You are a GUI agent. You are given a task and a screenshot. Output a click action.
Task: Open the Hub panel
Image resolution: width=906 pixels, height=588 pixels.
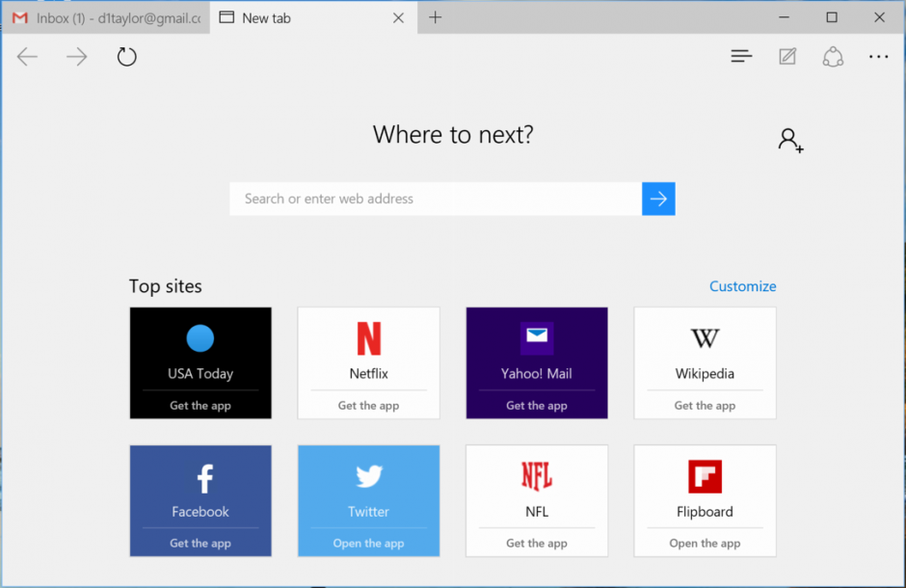pyautogui.click(x=741, y=56)
